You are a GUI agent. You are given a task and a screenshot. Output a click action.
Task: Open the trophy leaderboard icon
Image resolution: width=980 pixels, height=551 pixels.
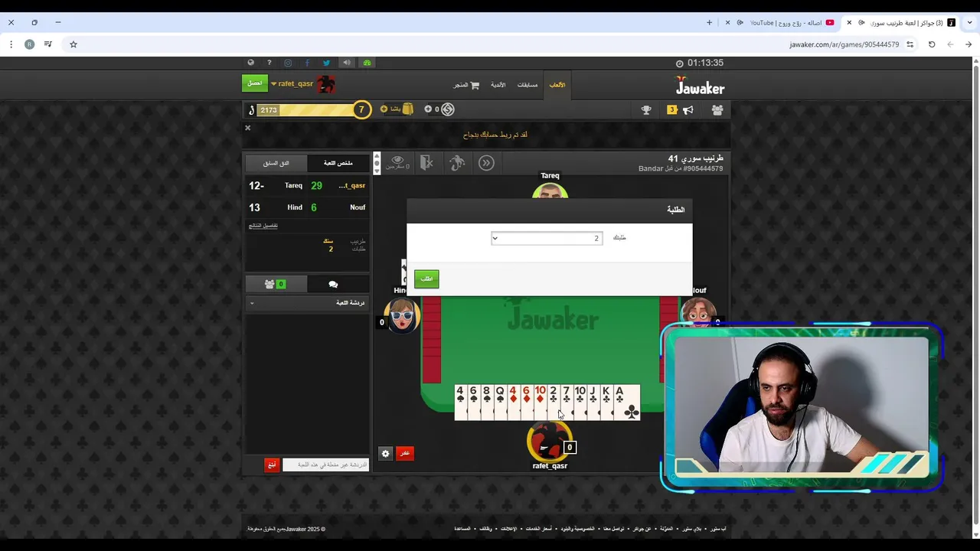click(x=646, y=110)
